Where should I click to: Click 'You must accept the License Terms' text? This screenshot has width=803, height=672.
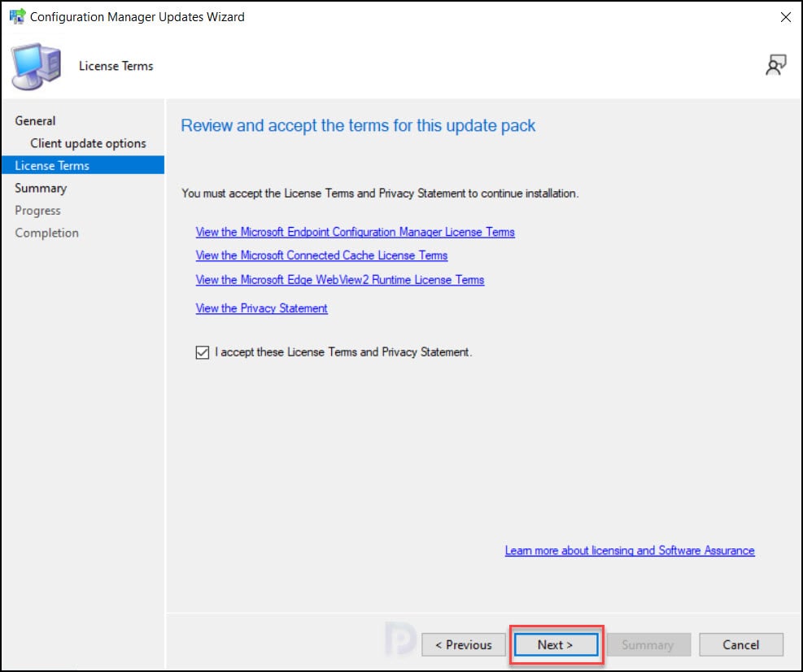click(380, 194)
